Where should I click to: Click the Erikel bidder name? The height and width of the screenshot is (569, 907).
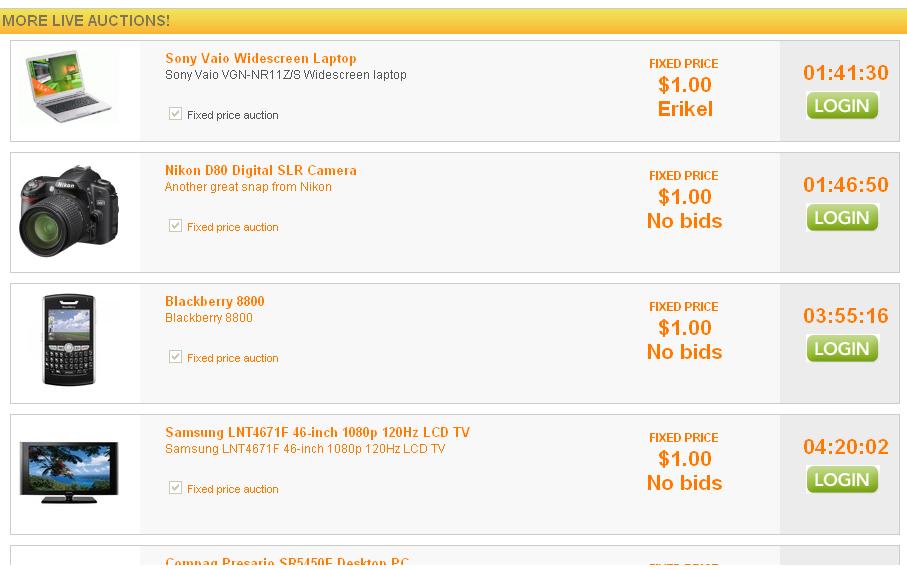tap(685, 109)
